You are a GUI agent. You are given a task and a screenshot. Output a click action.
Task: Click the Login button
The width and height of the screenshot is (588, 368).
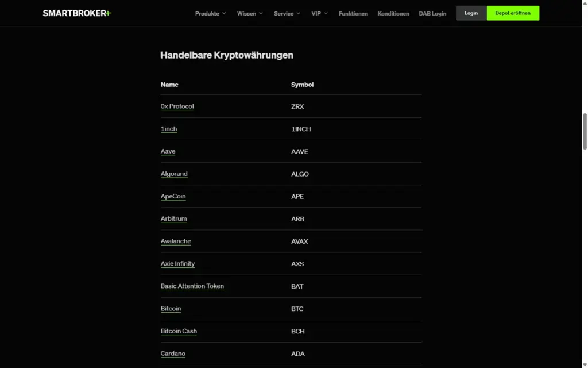pyautogui.click(x=471, y=13)
